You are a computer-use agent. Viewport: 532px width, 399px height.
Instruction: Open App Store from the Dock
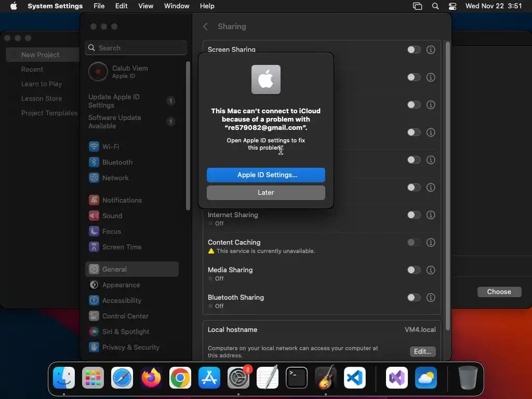point(209,378)
